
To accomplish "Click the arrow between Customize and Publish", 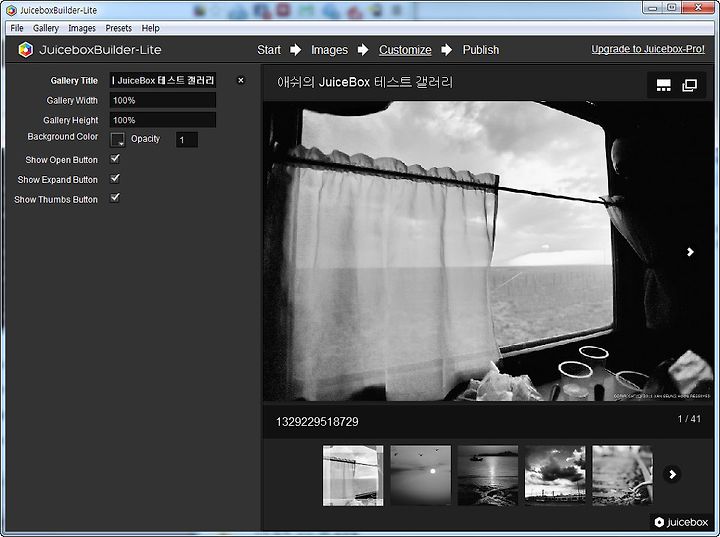I will point(447,50).
